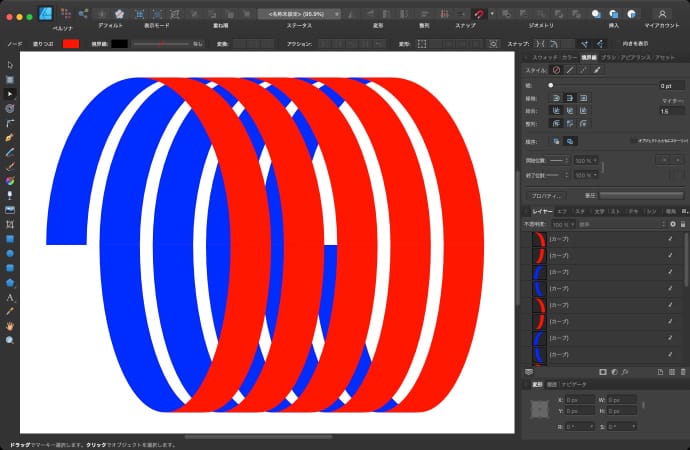Select the Artistic Text tool
690x450 pixels.
[x=10, y=297]
